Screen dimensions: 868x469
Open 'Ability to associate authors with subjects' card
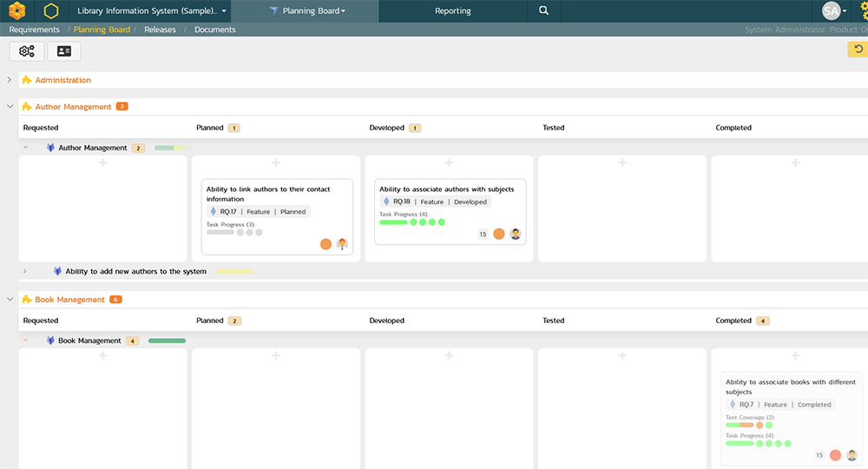(446, 188)
